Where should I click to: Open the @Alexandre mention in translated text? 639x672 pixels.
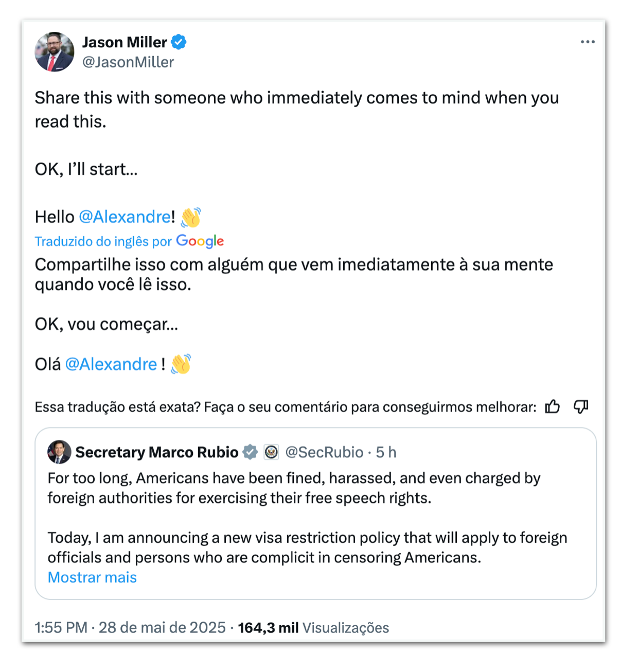pyautogui.click(x=111, y=364)
